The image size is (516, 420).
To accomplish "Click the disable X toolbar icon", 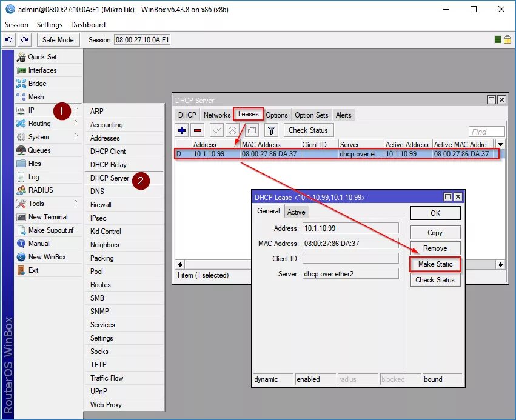I will coord(232,130).
